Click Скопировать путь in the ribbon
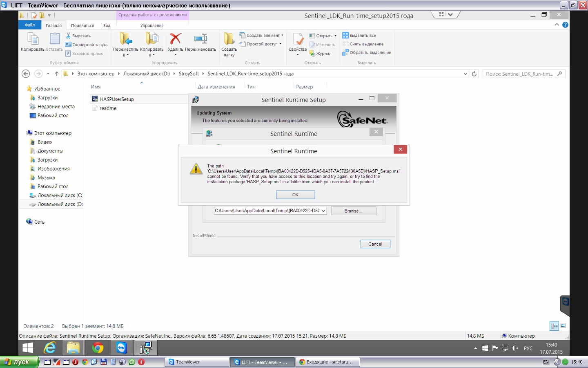The height and width of the screenshot is (368, 588). coord(86,45)
